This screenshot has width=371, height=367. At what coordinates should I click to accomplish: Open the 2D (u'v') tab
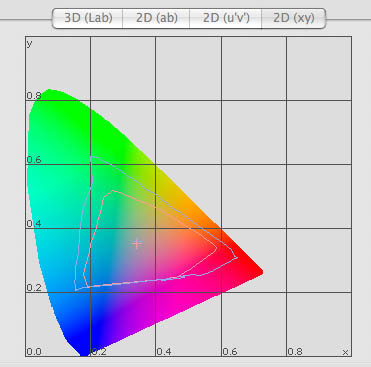coord(226,18)
